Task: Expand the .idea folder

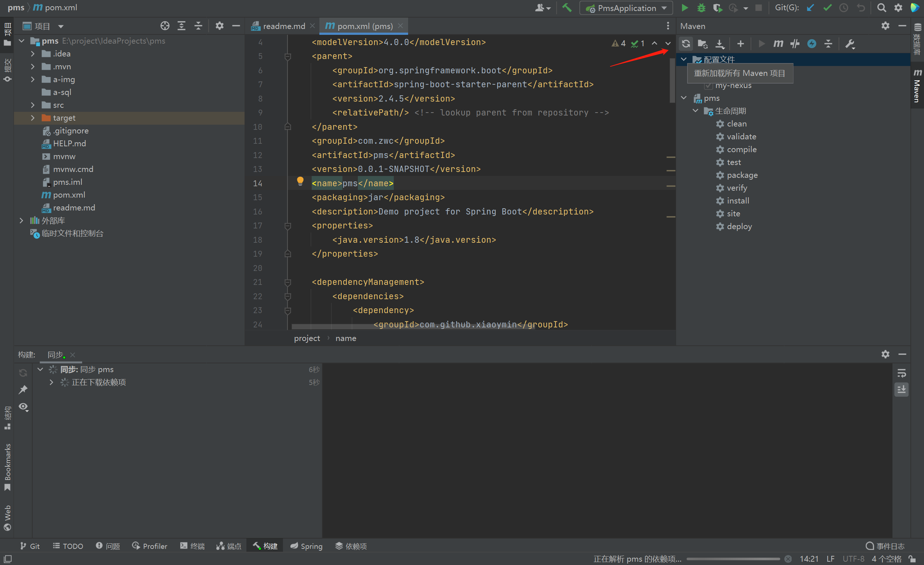Action: coord(33,54)
